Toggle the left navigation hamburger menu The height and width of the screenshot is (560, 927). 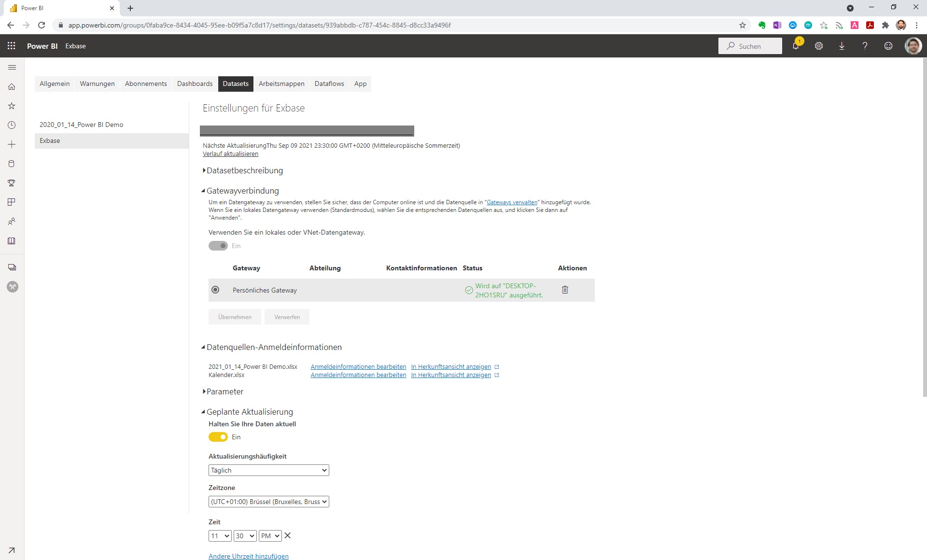pos(12,68)
